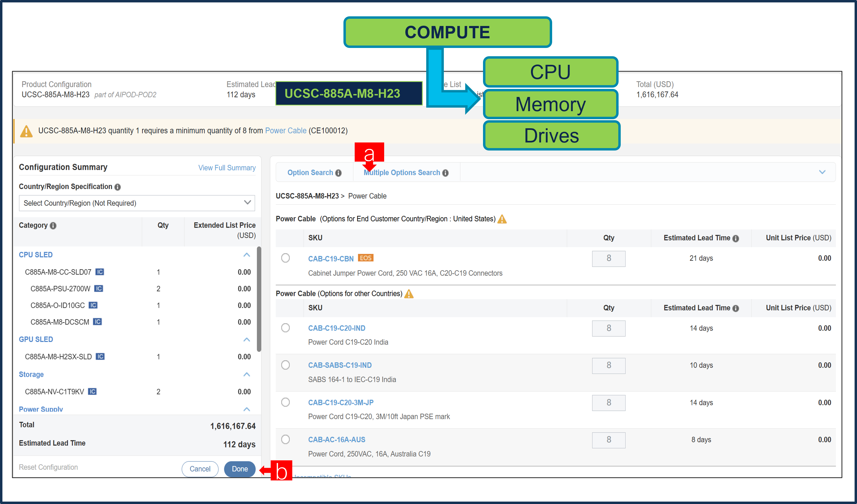Switch to the Option Search tab
857x504 pixels.
310,173
